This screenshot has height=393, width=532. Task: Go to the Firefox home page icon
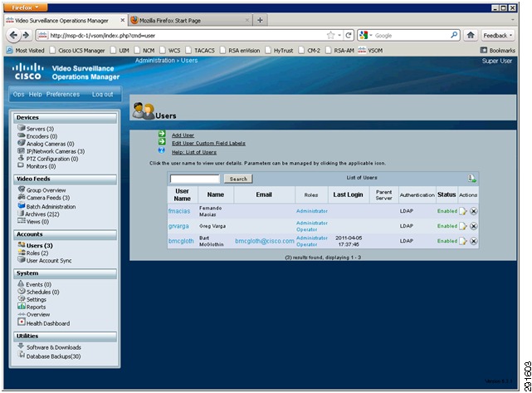coord(471,36)
